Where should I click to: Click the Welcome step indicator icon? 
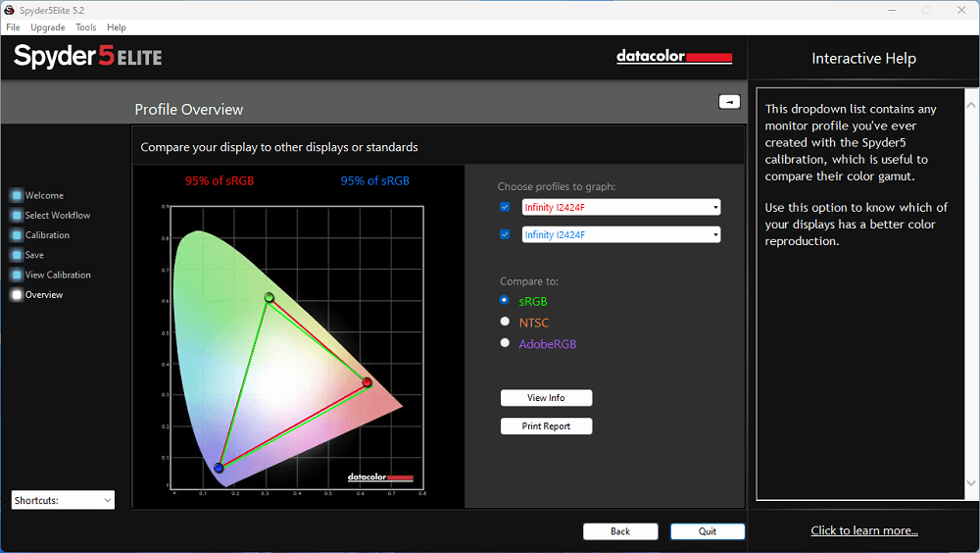(x=17, y=195)
